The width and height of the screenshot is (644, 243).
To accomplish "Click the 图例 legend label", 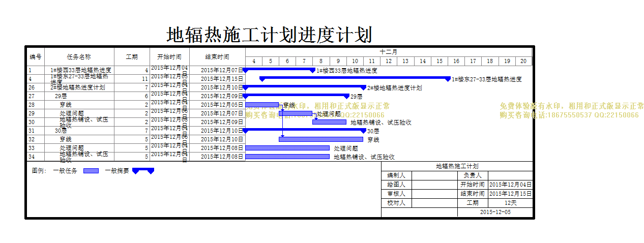I will tap(39, 171).
